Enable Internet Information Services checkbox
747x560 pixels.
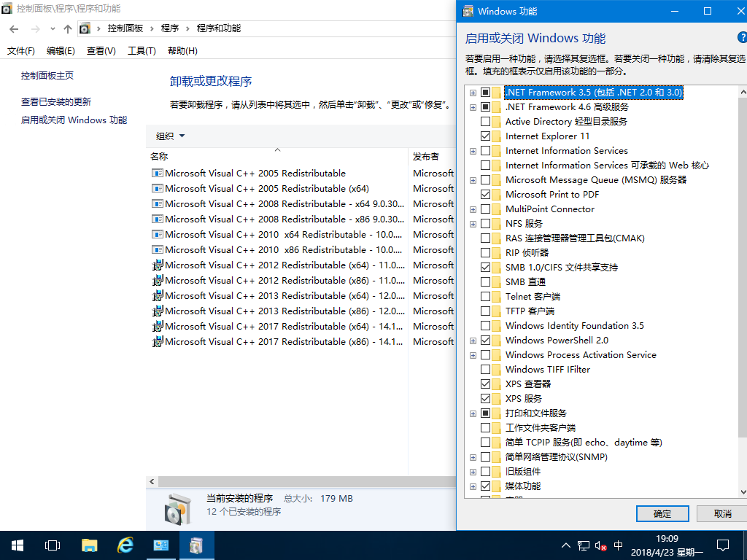pos(485,150)
